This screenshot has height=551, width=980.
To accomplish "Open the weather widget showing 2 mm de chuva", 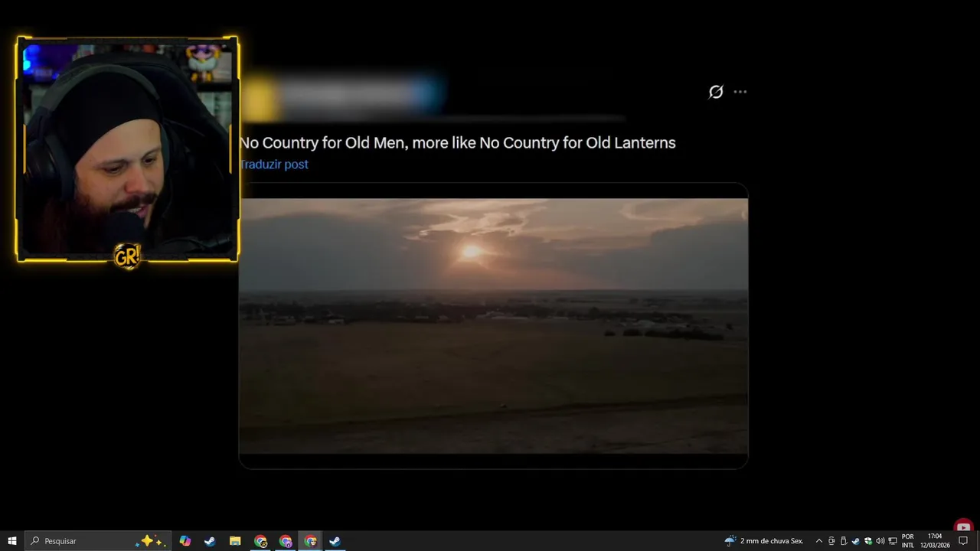I will point(764,541).
